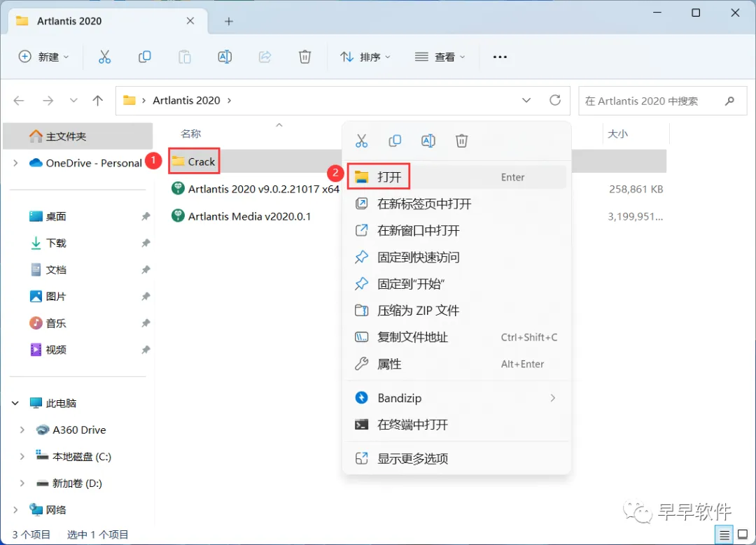Expand the address bar history dropdown

click(x=526, y=100)
